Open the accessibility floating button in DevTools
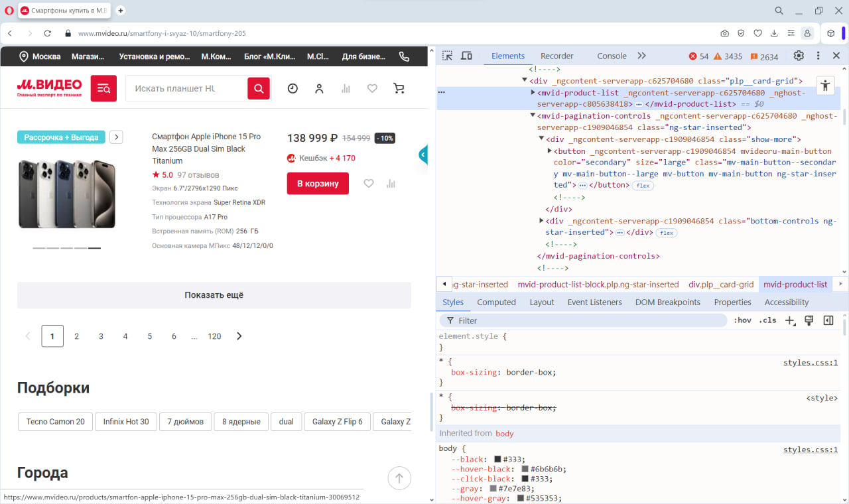The image size is (849, 504). pos(825,85)
